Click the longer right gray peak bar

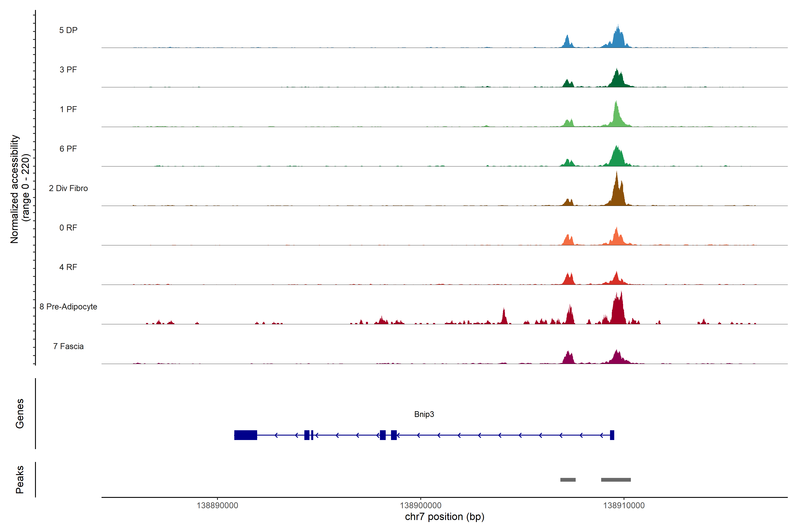coord(616,480)
